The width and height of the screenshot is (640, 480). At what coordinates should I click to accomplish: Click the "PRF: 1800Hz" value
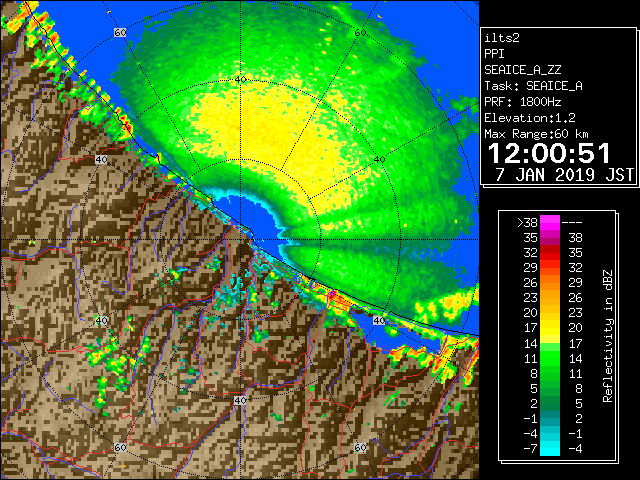pos(522,102)
